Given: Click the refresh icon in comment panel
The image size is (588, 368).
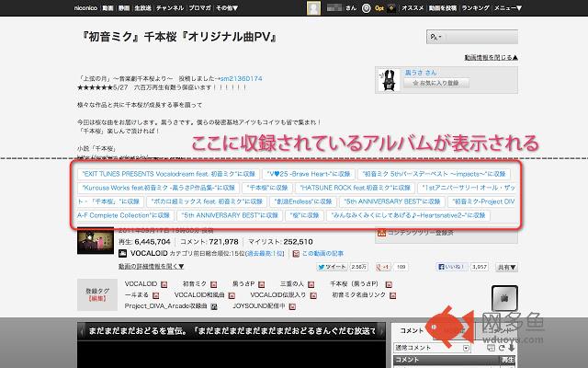Looking at the screenshot, I should point(501,348).
